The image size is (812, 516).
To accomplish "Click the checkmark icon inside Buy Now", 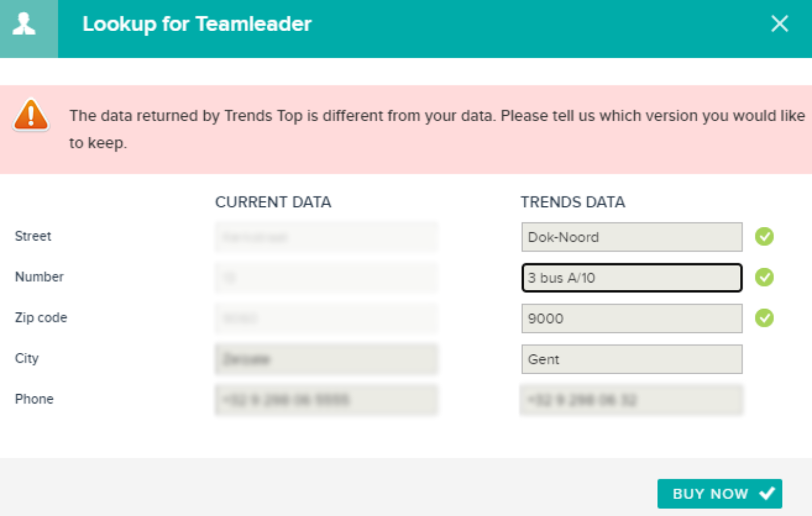I will 767,493.
